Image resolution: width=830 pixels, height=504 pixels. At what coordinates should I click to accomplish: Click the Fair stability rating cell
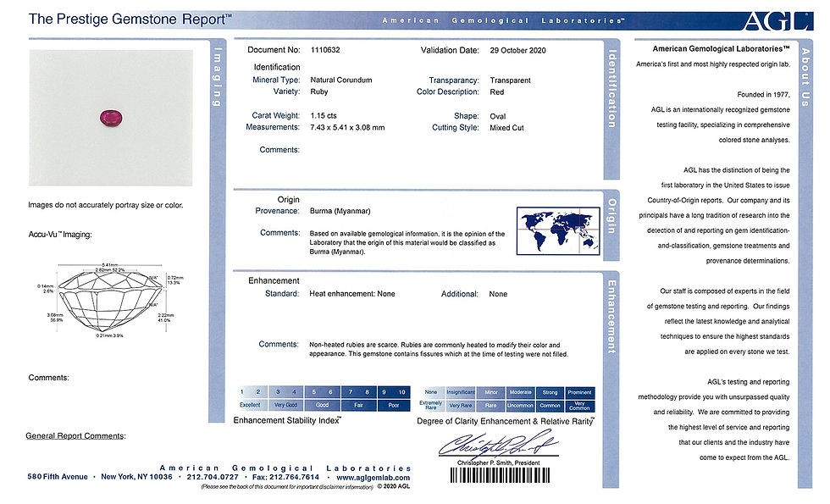coord(358,405)
